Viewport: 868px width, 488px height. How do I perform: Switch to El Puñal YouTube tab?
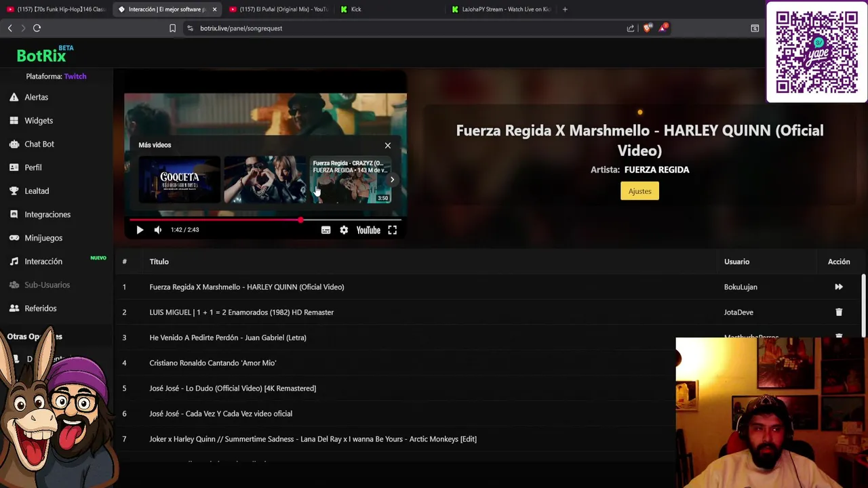pyautogui.click(x=278, y=9)
